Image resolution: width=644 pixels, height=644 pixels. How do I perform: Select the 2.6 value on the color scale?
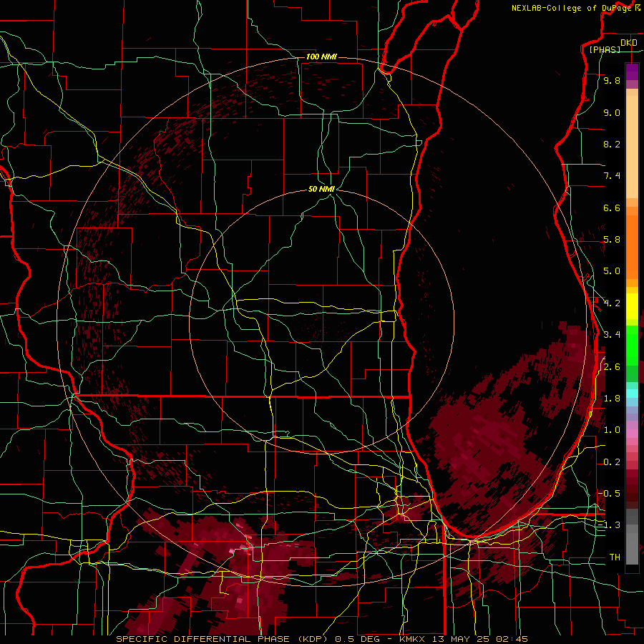coord(612,367)
